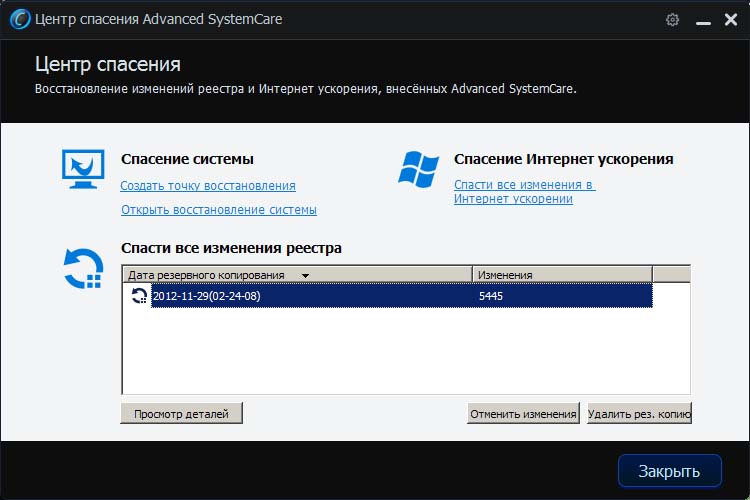Click the system rescue monitor icon
Viewport: 750px width, 500px height.
coord(83,169)
